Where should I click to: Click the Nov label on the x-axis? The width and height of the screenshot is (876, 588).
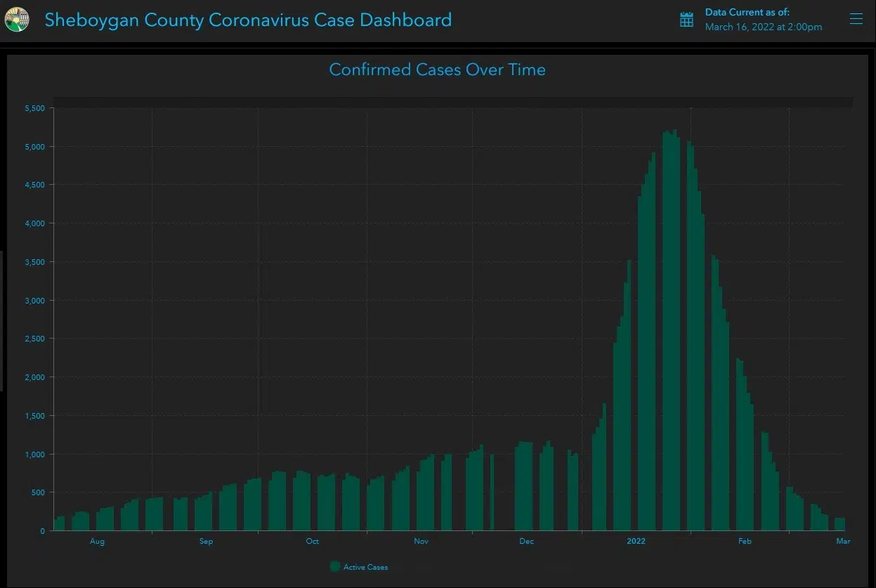point(421,541)
